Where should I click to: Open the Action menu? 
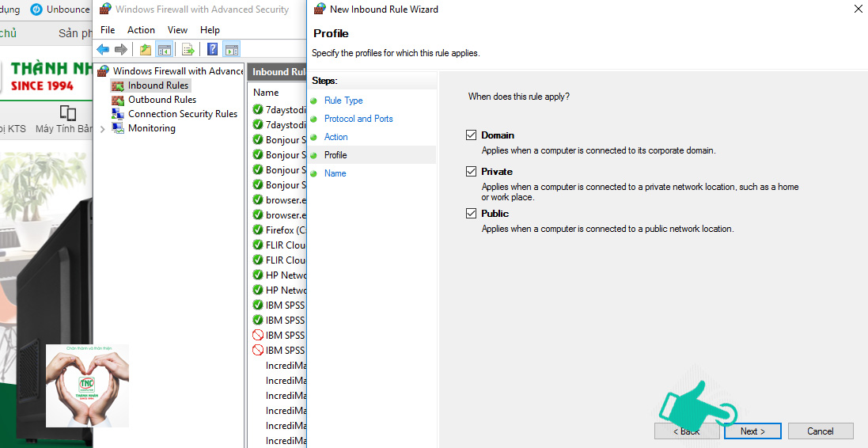click(141, 30)
